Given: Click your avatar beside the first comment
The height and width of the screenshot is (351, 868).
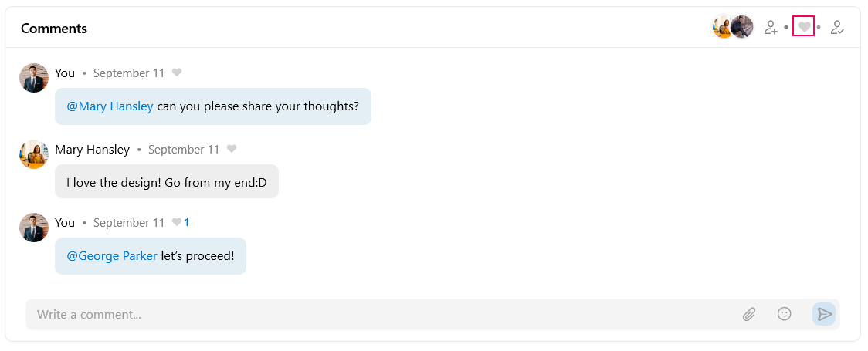Looking at the screenshot, I should pyautogui.click(x=34, y=78).
